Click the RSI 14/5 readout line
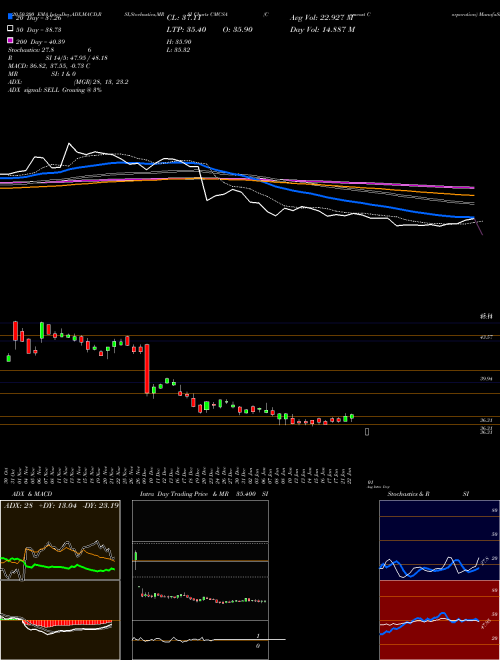The image size is (500, 660). tap(58, 58)
